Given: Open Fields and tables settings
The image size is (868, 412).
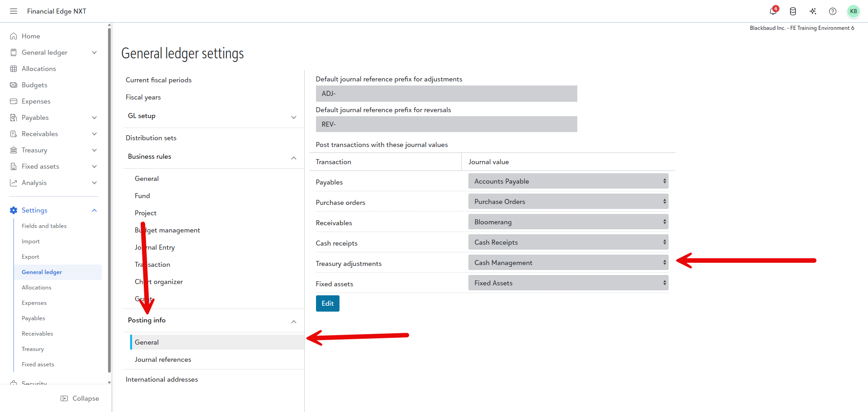Looking at the screenshot, I should [x=44, y=226].
